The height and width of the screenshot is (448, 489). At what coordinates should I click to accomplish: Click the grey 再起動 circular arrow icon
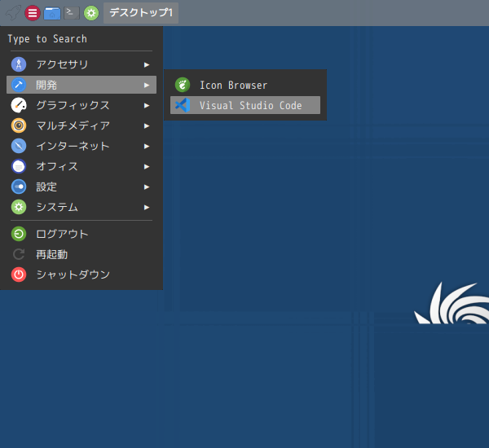(19, 254)
